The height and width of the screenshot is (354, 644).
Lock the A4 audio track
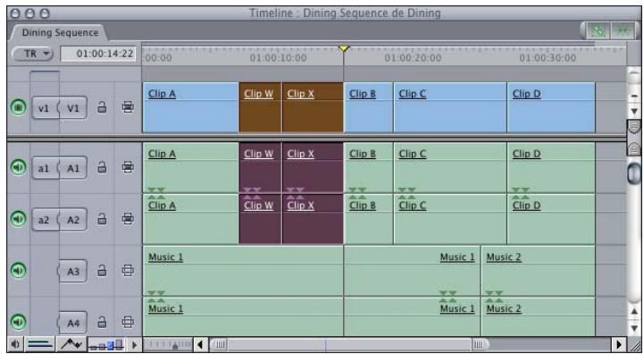coord(102,323)
